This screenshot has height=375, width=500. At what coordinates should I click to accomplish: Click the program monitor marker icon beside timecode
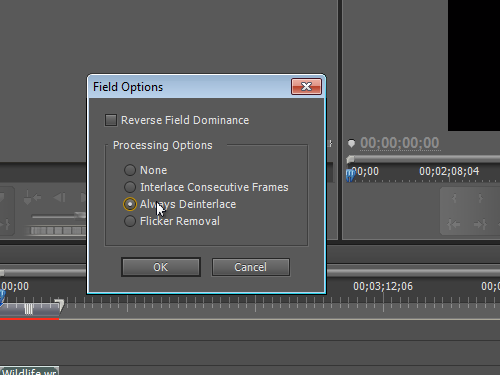351,143
